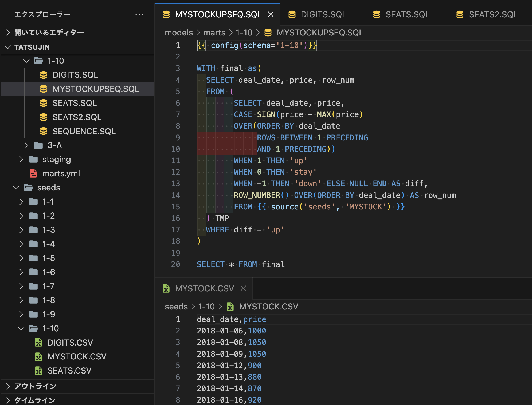Close the MYSTOCK.CSV editor tab
The image size is (532, 405).
point(243,288)
